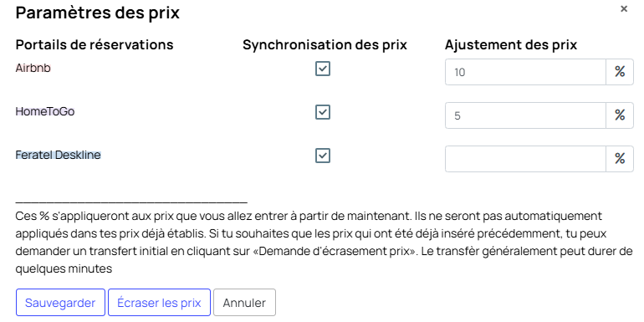Click the Ajustement des prix column header
The height and width of the screenshot is (322, 644).
pos(511,45)
